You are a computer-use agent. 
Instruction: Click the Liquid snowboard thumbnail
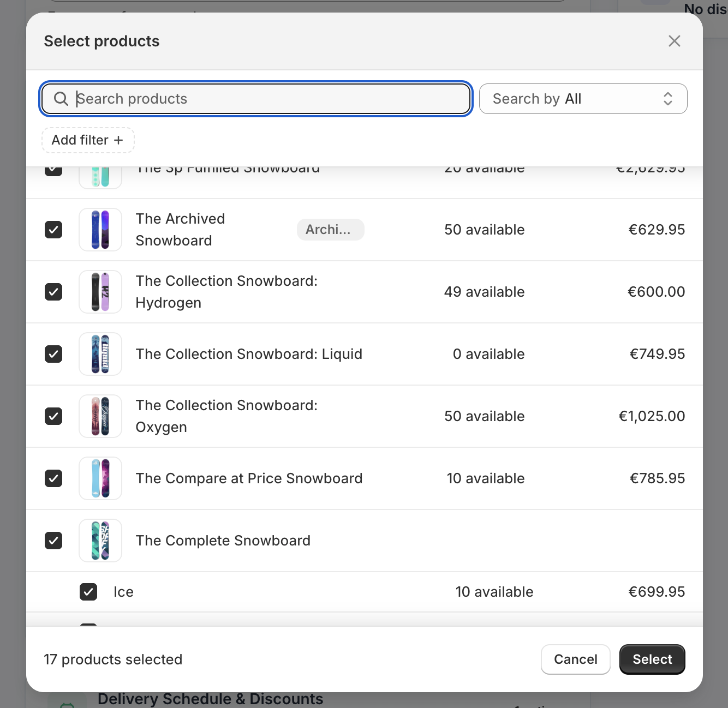pyautogui.click(x=100, y=354)
